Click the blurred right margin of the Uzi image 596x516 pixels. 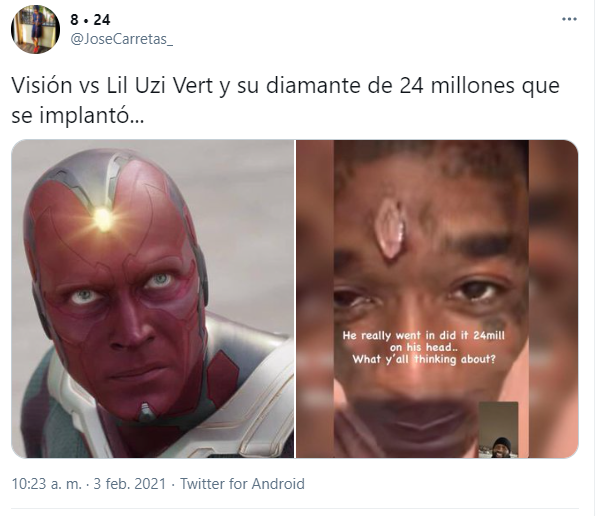coord(553,299)
